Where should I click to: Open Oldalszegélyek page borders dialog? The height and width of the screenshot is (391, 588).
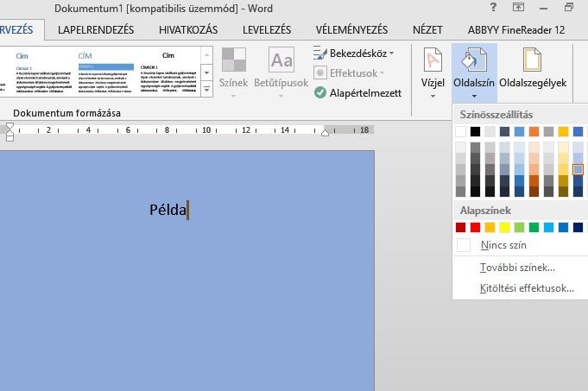(533, 68)
